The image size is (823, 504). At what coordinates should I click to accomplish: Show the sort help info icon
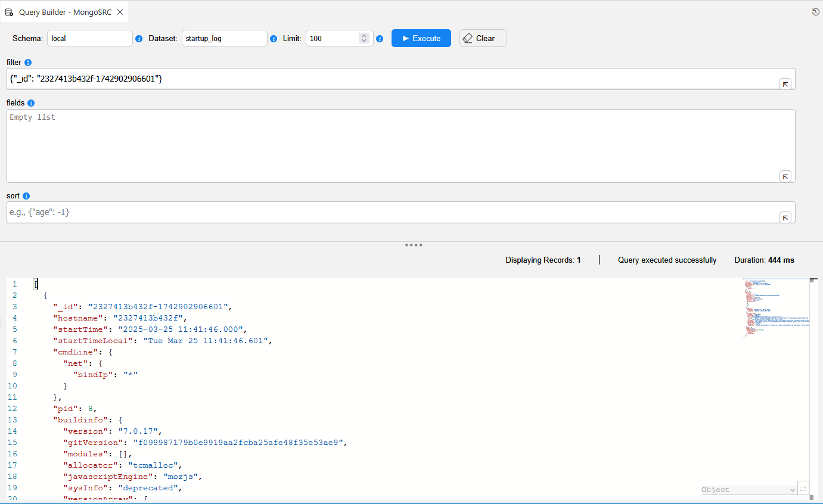tap(26, 196)
